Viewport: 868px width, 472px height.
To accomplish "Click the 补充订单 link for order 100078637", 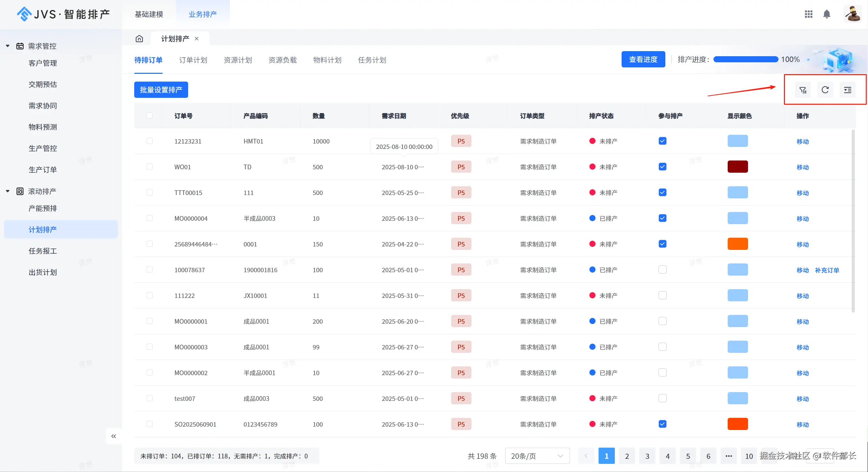I will [827, 270].
